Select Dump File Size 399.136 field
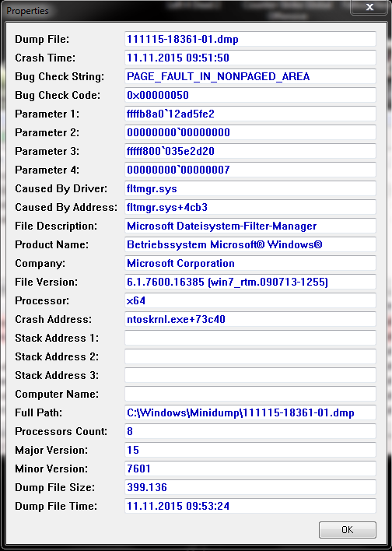Image resolution: width=392 pixels, height=551 pixels. [250, 487]
